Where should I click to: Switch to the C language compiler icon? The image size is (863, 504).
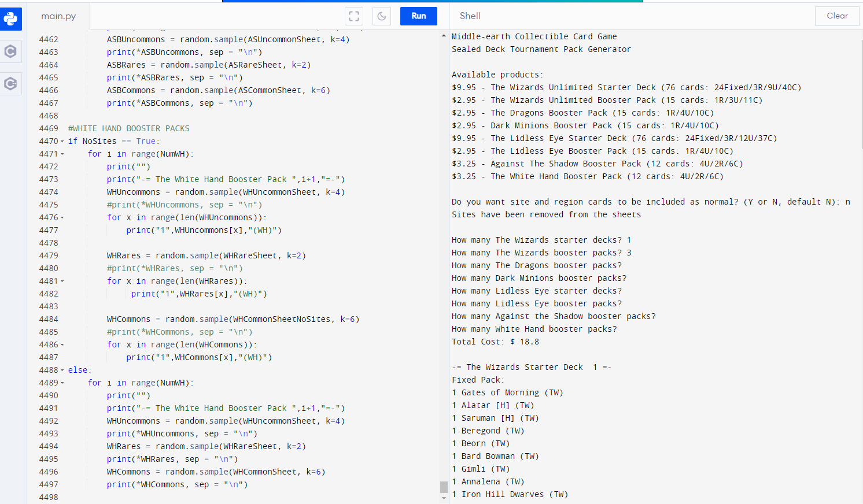[10, 51]
